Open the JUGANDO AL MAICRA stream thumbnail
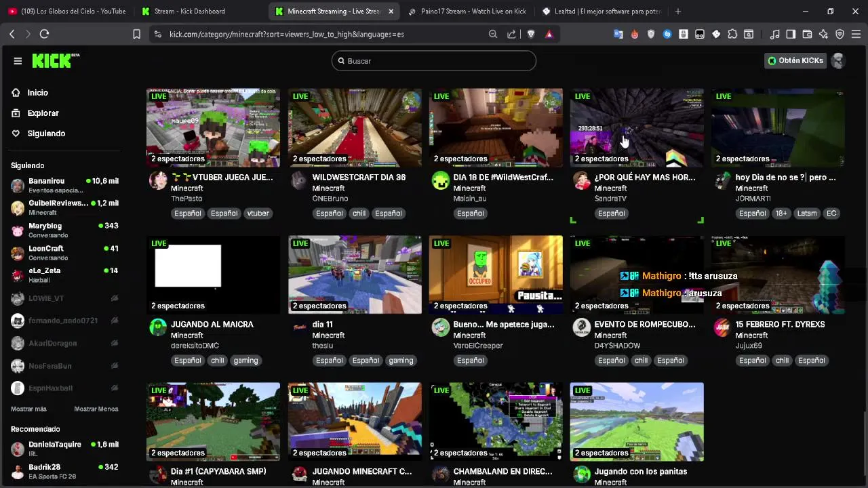This screenshot has width=868, height=488. click(213, 274)
